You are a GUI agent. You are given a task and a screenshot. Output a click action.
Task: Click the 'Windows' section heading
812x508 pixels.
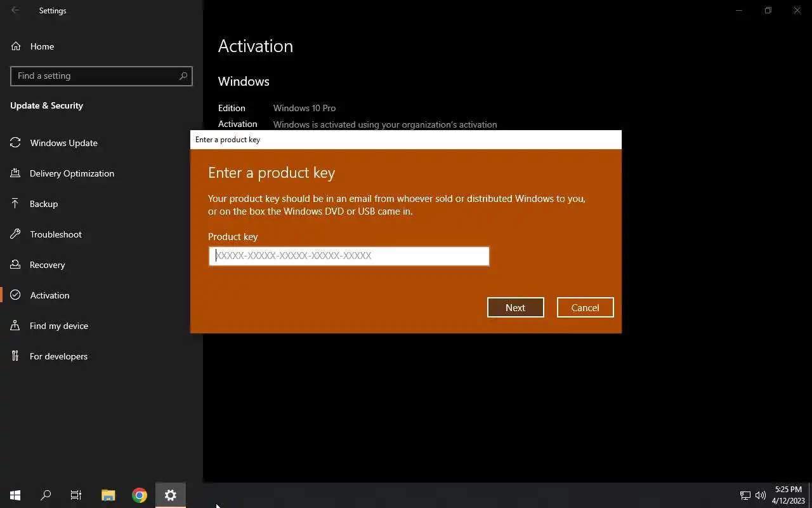click(244, 81)
